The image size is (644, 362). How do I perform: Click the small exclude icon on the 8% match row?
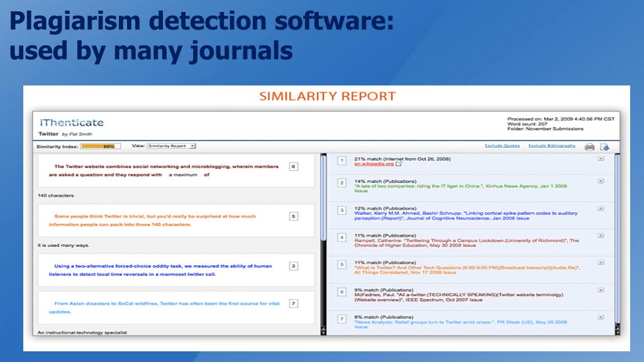(x=601, y=317)
